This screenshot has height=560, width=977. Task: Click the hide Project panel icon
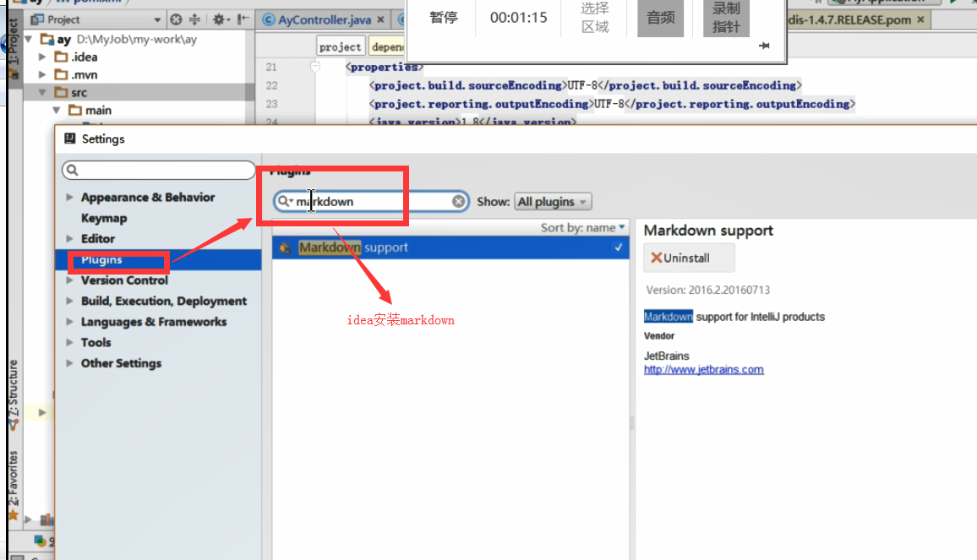click(243, 19)
